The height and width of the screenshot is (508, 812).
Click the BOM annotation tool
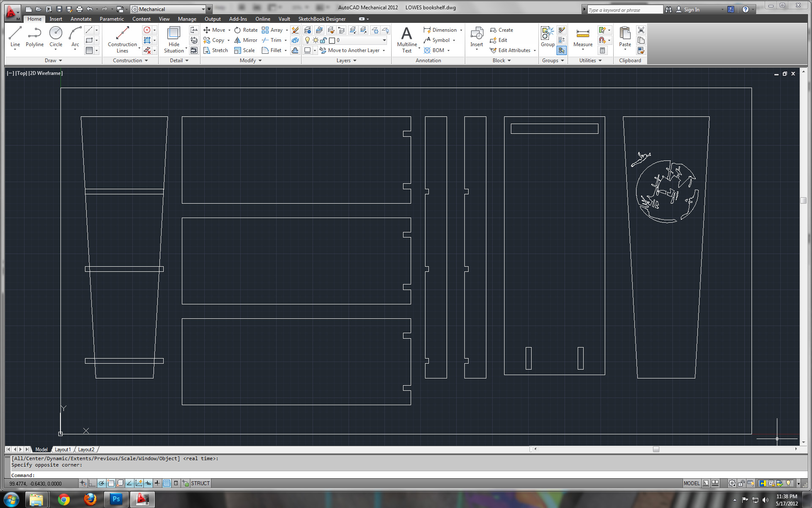point(434,50)
